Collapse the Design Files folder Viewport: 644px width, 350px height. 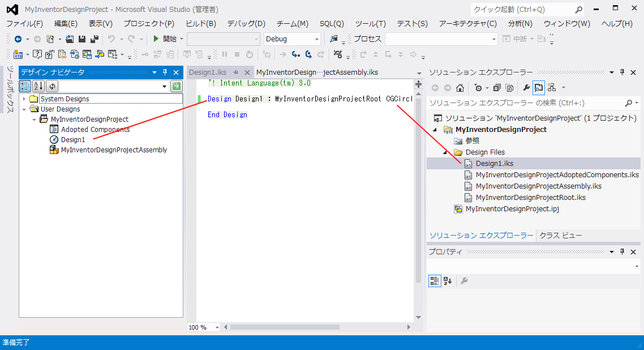445,152
